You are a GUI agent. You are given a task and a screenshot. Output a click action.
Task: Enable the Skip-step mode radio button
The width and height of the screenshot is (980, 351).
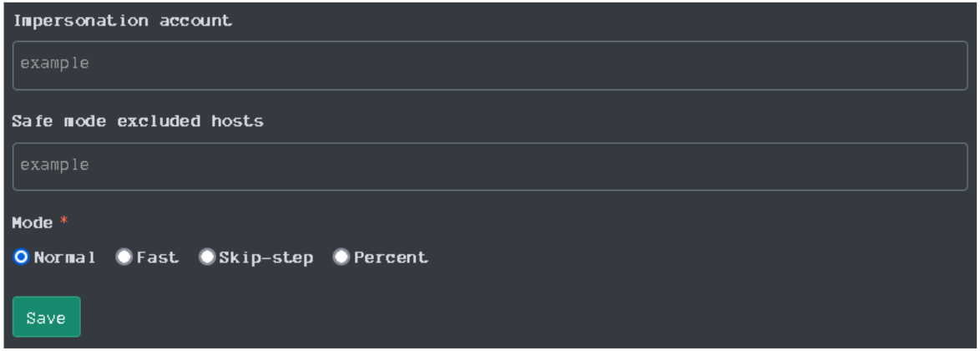click(207, 257)
